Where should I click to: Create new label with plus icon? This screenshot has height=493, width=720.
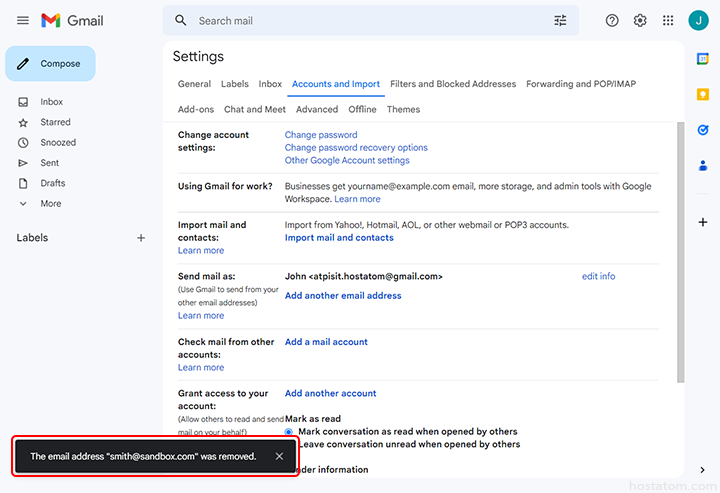(141, 238)
